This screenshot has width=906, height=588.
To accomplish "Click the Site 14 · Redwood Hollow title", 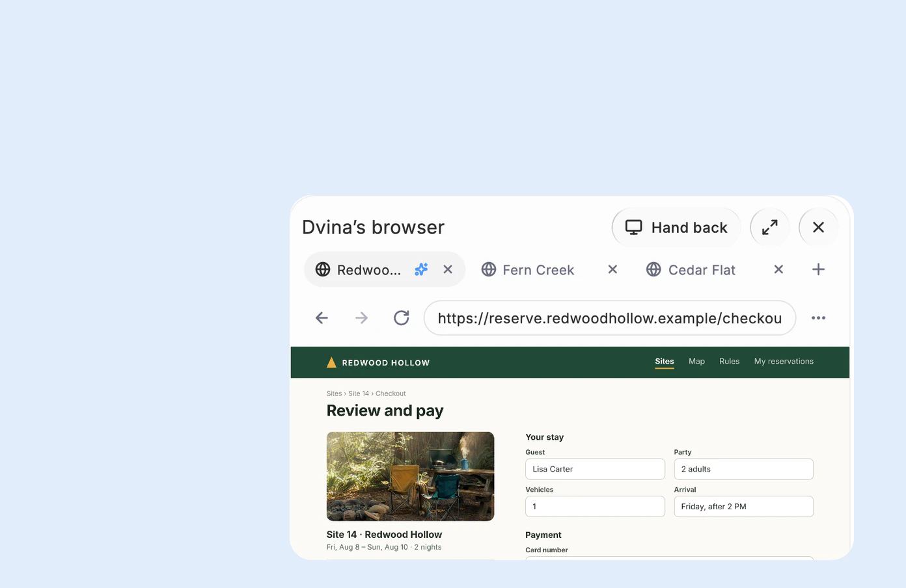I will 384,535.
